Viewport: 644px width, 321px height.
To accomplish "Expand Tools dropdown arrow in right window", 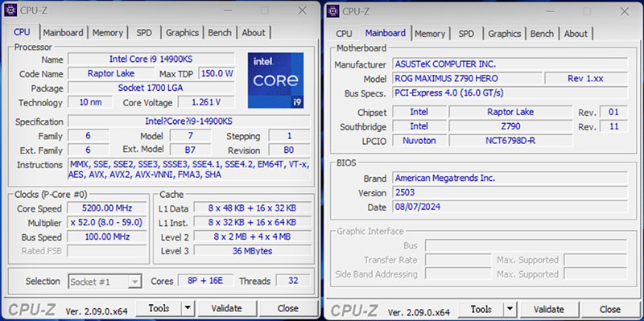I will click(510, 309).
